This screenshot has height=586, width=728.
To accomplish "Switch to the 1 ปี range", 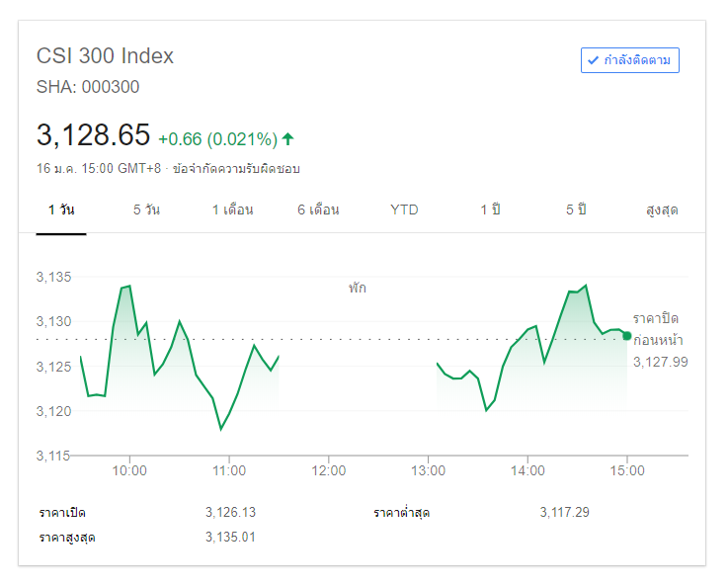I will tap(491, 209).
